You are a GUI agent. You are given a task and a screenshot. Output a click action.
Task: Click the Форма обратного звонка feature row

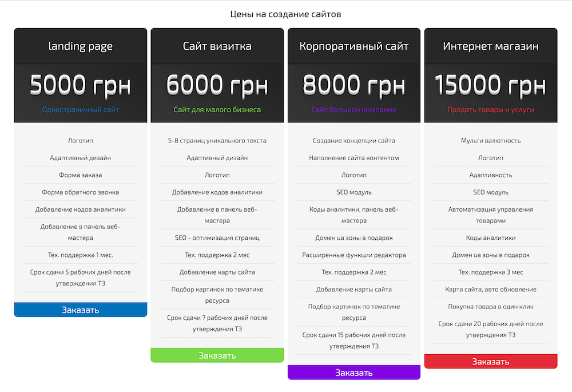(80, 192)
